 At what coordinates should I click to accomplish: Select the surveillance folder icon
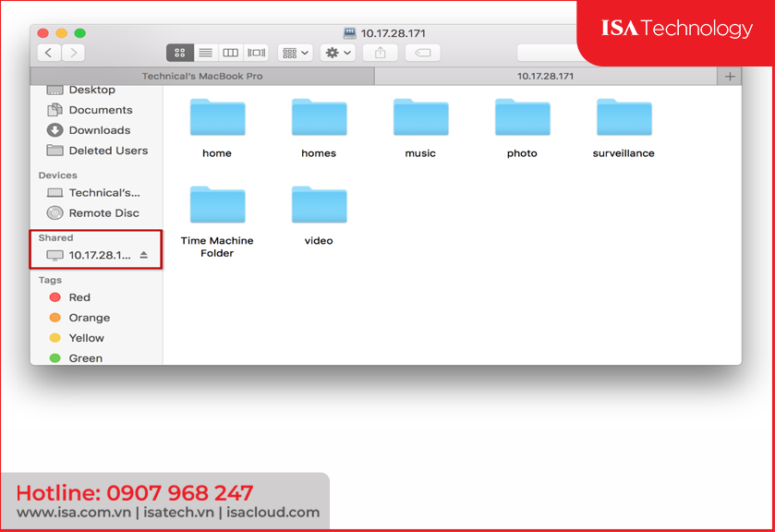coord(624,117)
